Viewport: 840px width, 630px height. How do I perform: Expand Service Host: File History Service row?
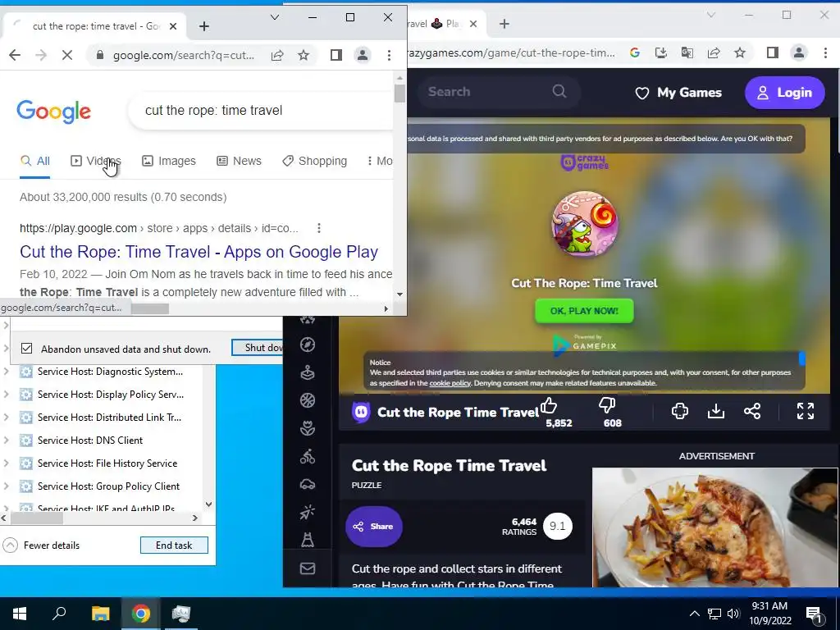click(x=6, y=463)
